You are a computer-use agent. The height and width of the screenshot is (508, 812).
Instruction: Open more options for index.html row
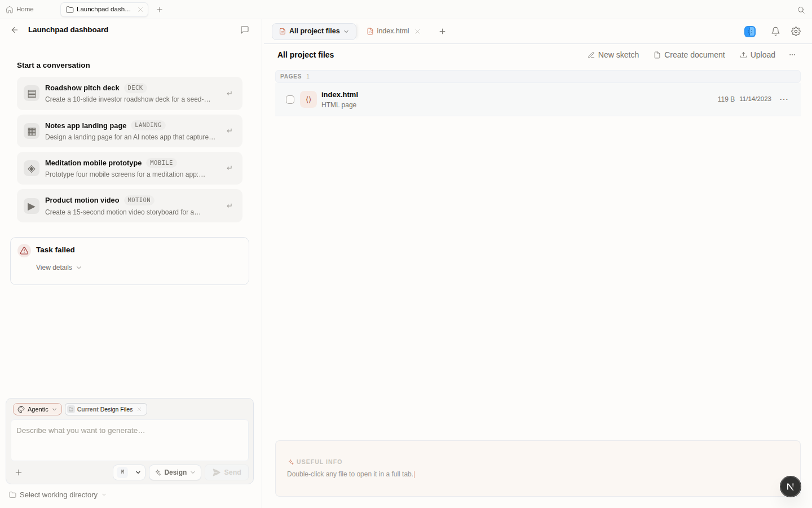click(784, 99)
